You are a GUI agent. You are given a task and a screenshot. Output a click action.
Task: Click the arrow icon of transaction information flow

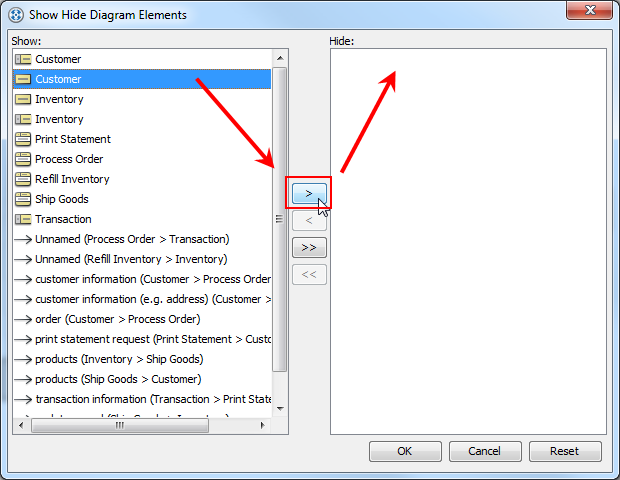click(x=23, y=399)
